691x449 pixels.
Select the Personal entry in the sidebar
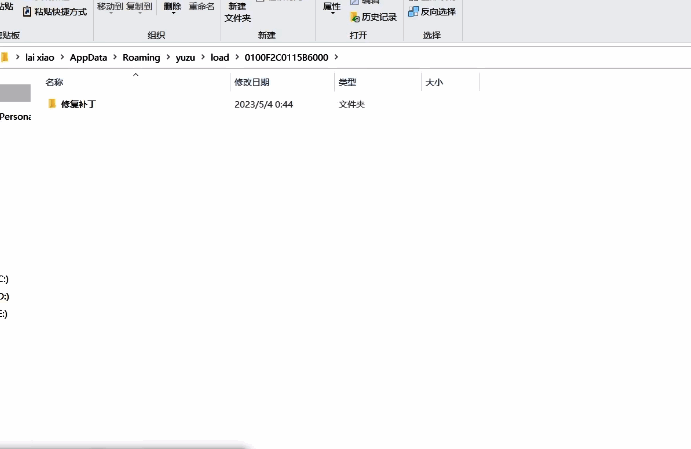coord(15,117)
